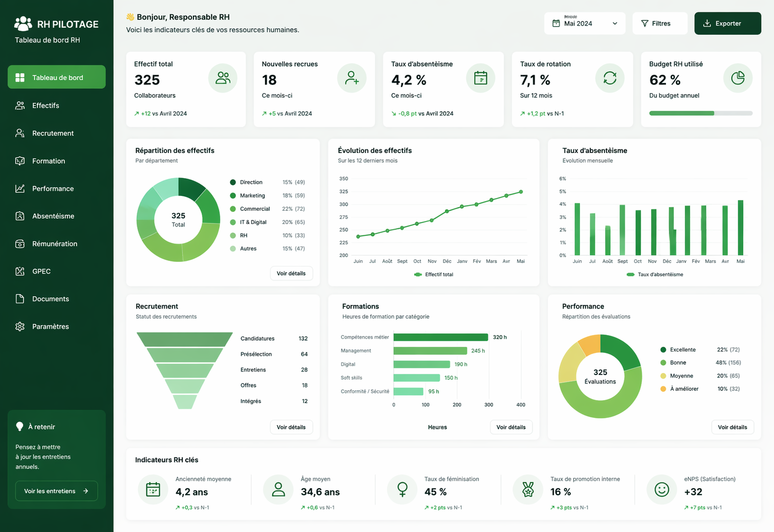Click the Taux de rotation refresh icon
The height and width of the screenshot is (532, 774).
610,78
